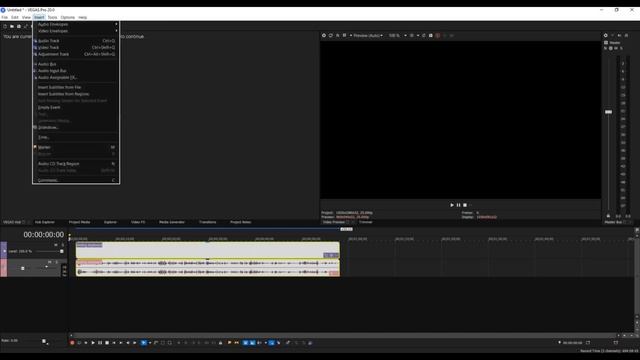Viewport: 640px width, 360px height.
Task: Click the Save project toolbar icon
Action: pyautogui.click(x=19, y=27)
